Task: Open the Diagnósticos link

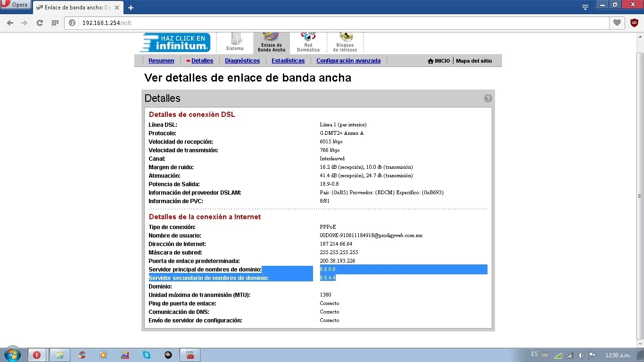Action: click(x=242, y=61)
